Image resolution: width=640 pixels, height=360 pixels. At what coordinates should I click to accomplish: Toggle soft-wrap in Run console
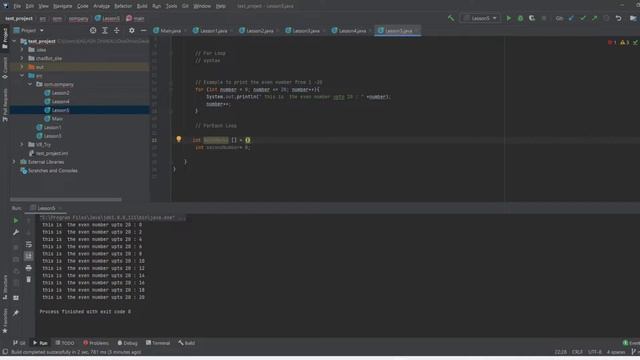tap(29, 244)
